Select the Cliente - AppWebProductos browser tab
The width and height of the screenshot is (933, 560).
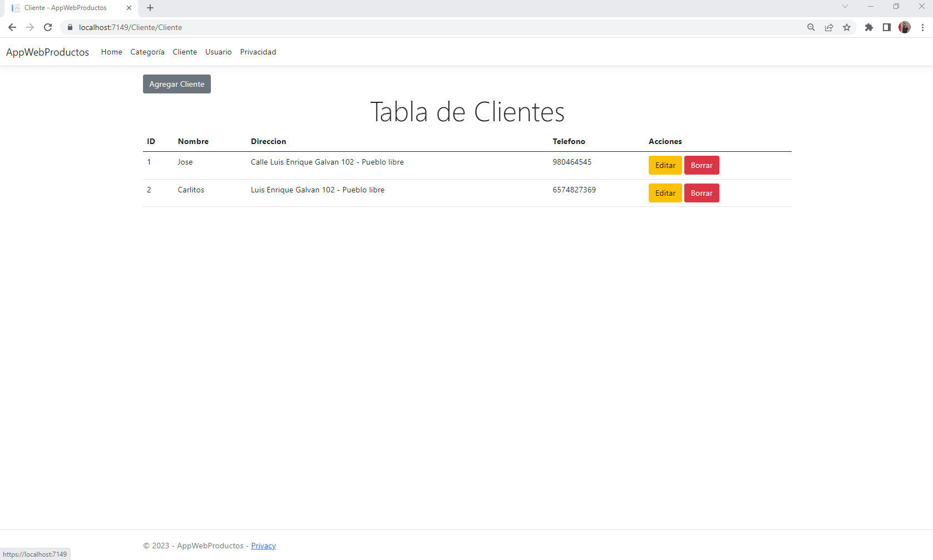(x=71, y=8)
